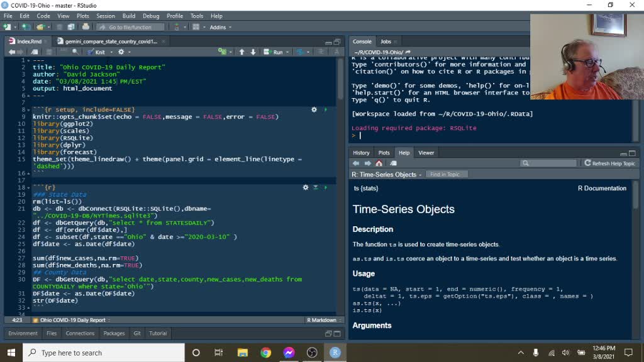
Task: Open the Packages tab
Action: pyautogui.click(x=114, y=333)
